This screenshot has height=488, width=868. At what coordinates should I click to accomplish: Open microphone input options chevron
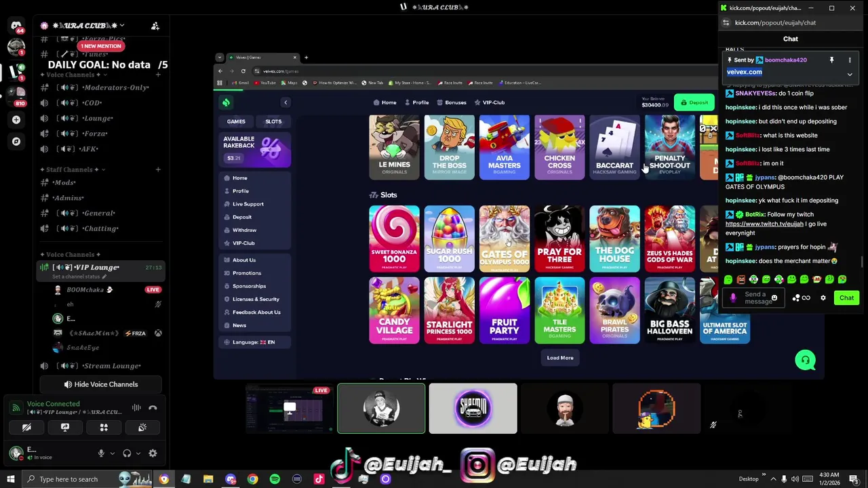point(112,453)
